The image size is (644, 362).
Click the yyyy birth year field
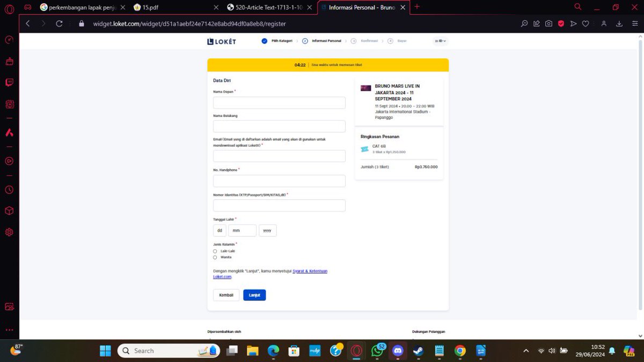click(x=268, y=230)
